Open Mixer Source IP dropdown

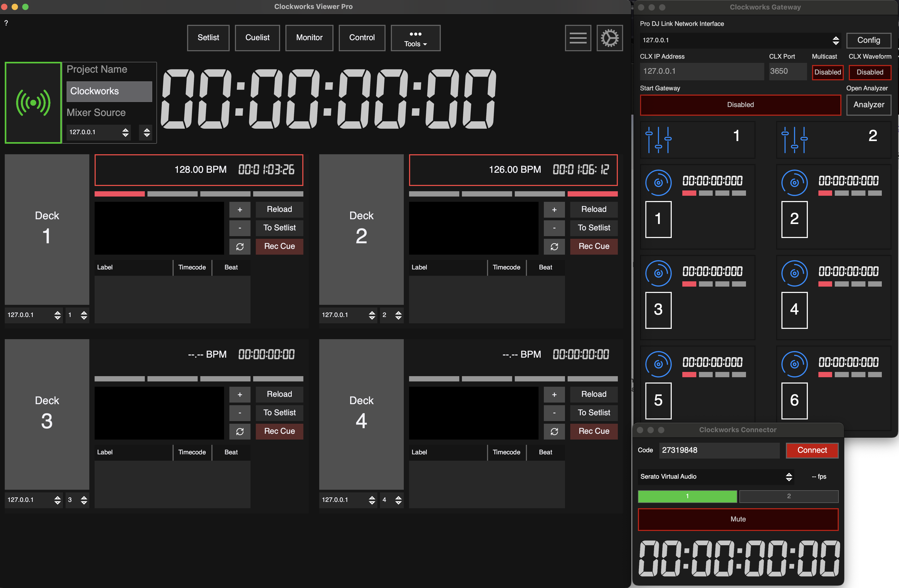coord(99,132)
